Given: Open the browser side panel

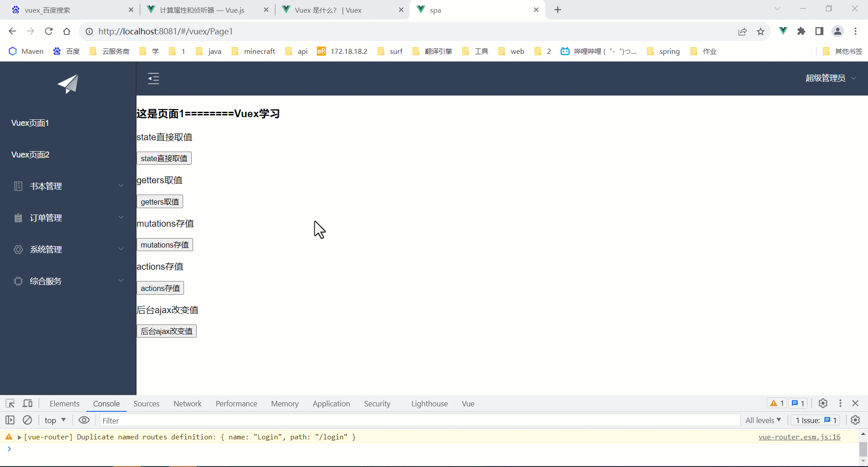Looking at the screenshot, I should (x=819, y=31).
